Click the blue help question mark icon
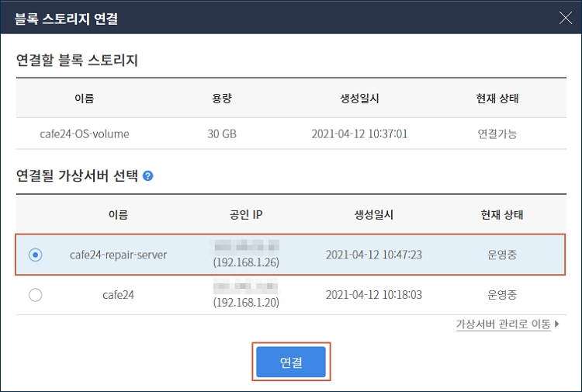The width and height of the screenshot is (582, 392). click(x=147, y=175)
